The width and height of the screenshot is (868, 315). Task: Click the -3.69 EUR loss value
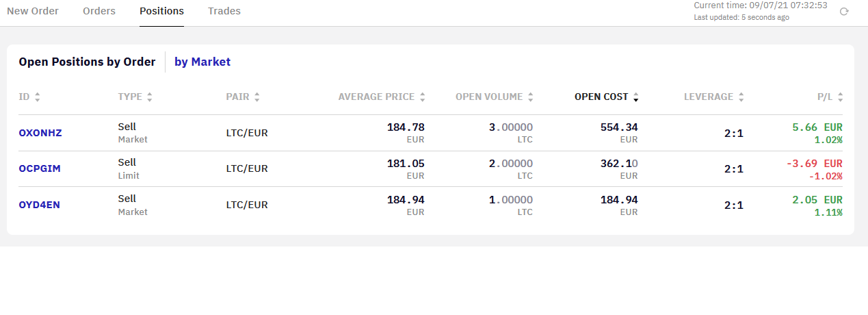tap(815, 163)
